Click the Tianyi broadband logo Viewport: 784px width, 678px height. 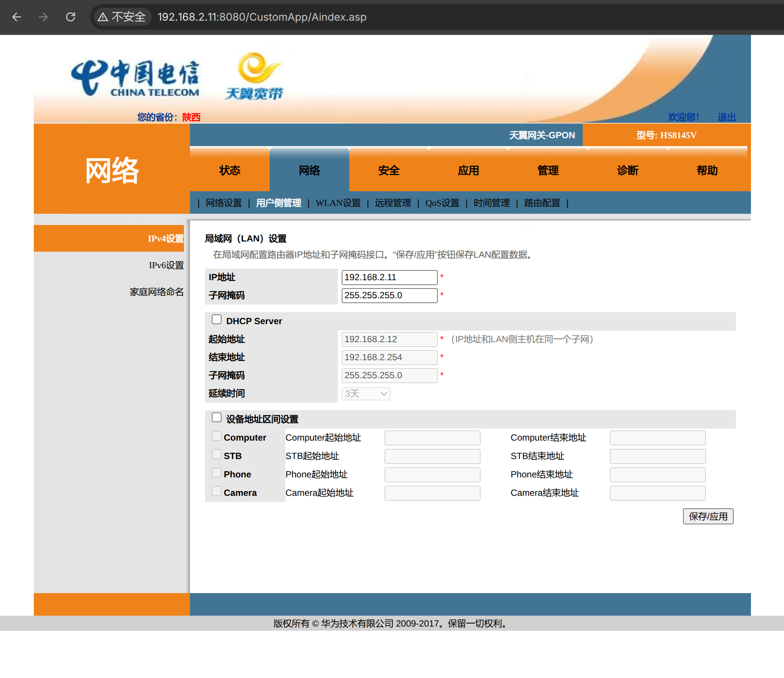point(254,76)
